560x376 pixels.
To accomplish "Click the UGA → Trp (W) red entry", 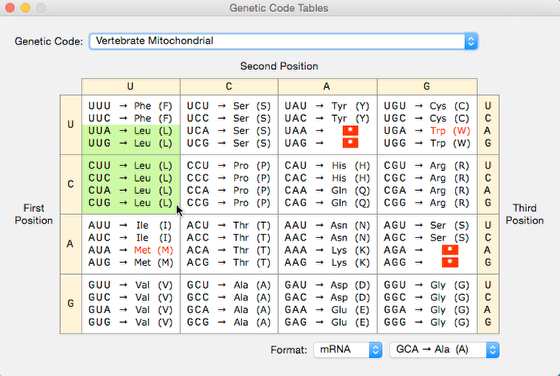I will pos(427,131).
